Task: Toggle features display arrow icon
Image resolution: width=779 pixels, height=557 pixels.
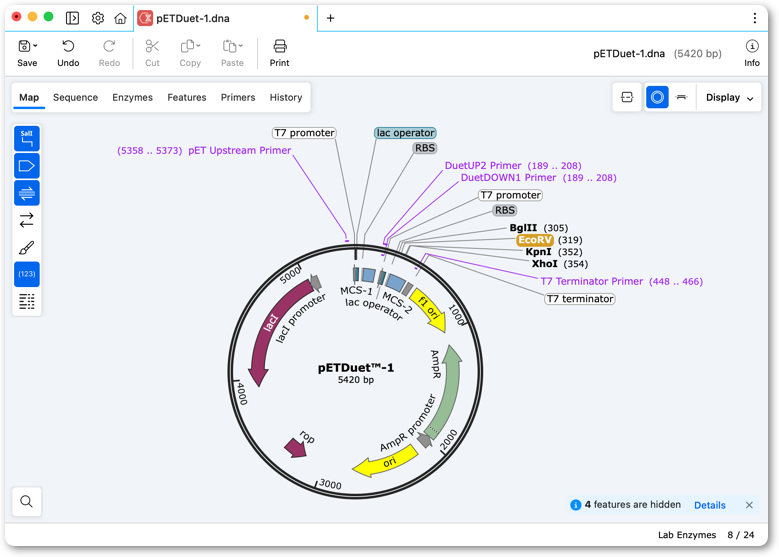Action: tap(27, 166)
